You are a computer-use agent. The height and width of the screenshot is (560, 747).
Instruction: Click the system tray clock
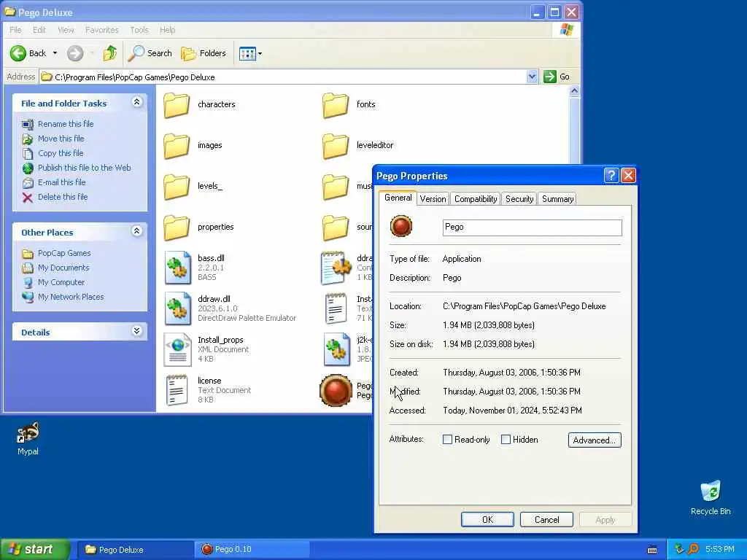(x=720, y=550)
